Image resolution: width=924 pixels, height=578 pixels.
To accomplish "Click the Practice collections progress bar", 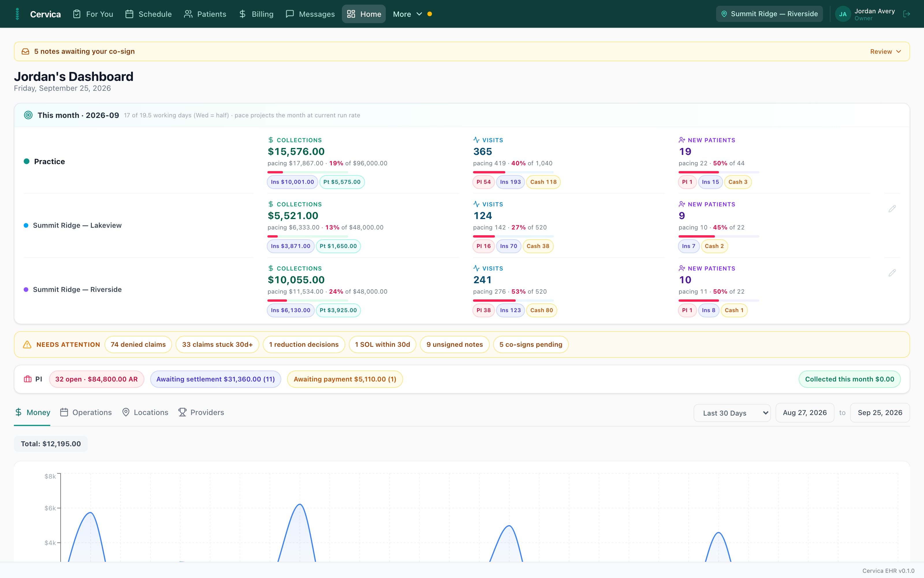I will [x=307, y=173].
